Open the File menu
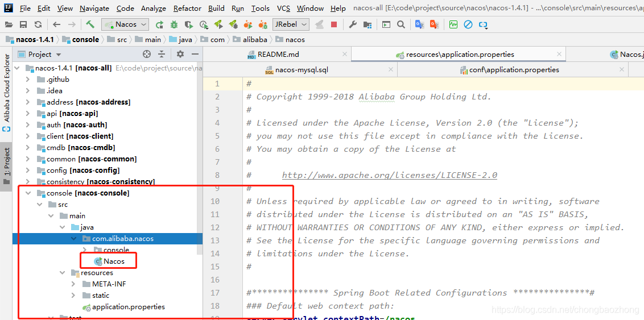This screenshot has height=320, width=644. pyautogui.click(x=24, y=8)
